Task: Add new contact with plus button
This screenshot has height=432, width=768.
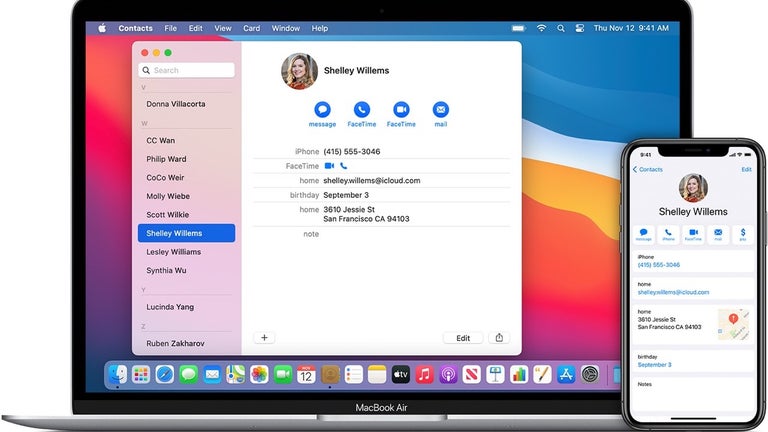Action: tap(264, 338)
